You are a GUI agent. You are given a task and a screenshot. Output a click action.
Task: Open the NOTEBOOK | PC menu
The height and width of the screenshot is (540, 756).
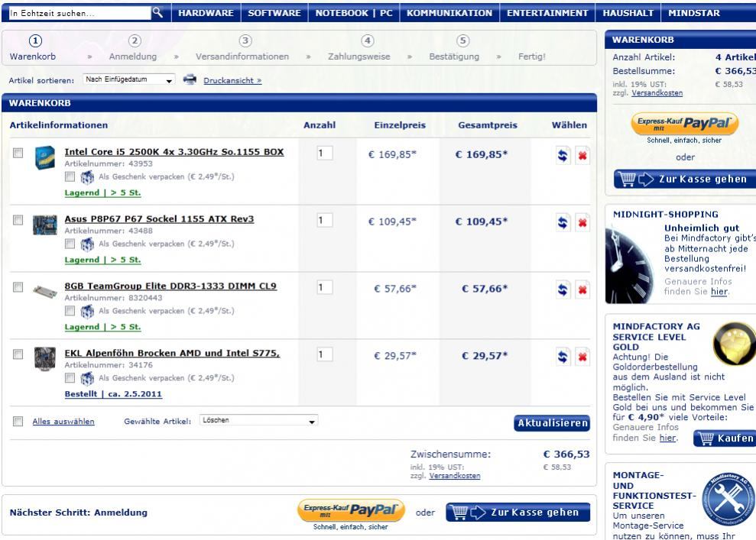click(x=354, y=13)
